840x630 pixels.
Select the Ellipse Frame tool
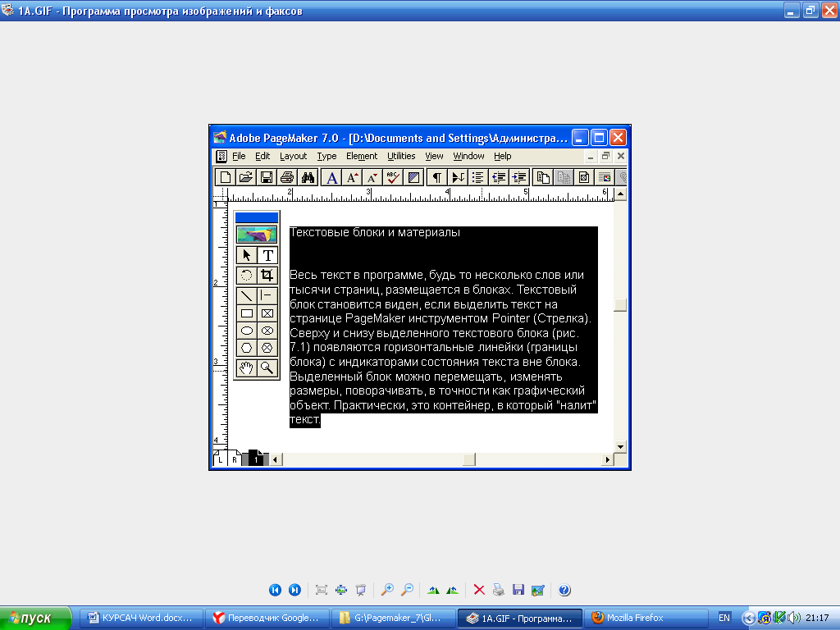267,331
